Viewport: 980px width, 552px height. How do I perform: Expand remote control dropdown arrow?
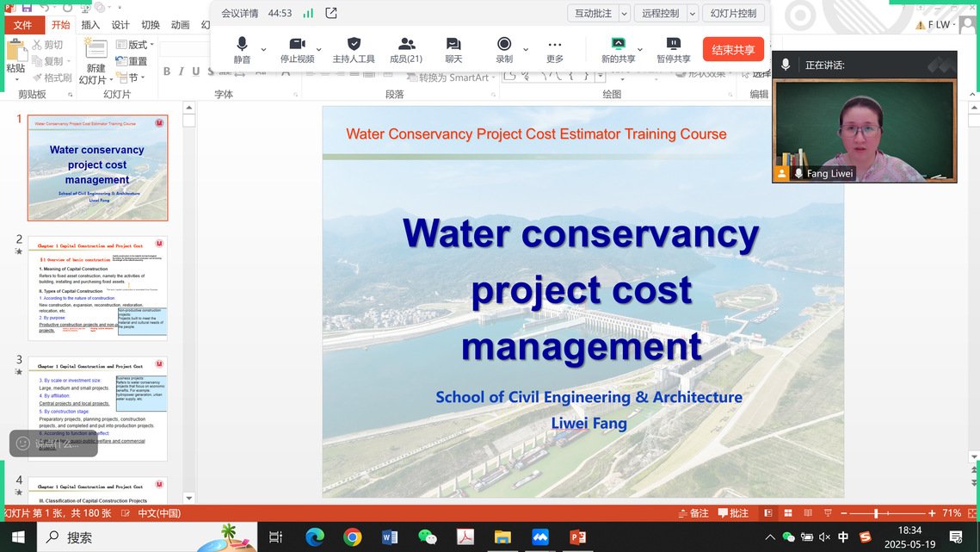693,13
